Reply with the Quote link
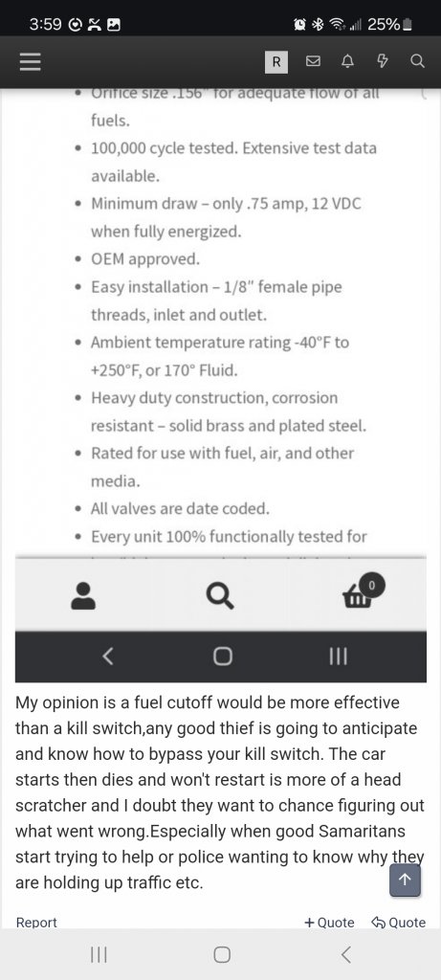This screenshot has width=441, height=980. coord(399,923)
